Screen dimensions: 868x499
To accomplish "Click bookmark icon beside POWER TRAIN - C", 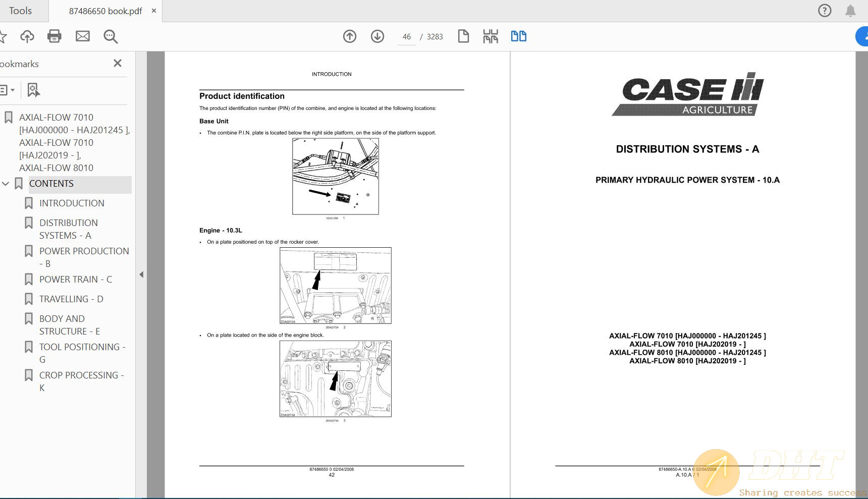I will [x=29, y=280].
